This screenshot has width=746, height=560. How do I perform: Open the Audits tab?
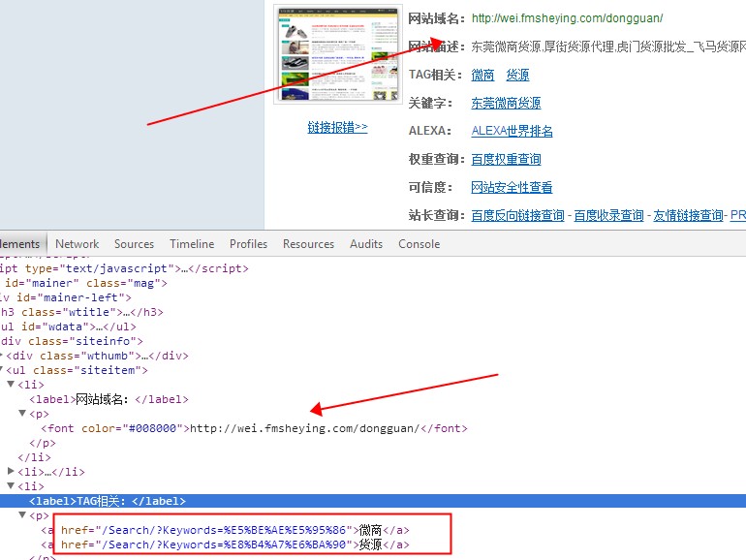tap(366, 244)
